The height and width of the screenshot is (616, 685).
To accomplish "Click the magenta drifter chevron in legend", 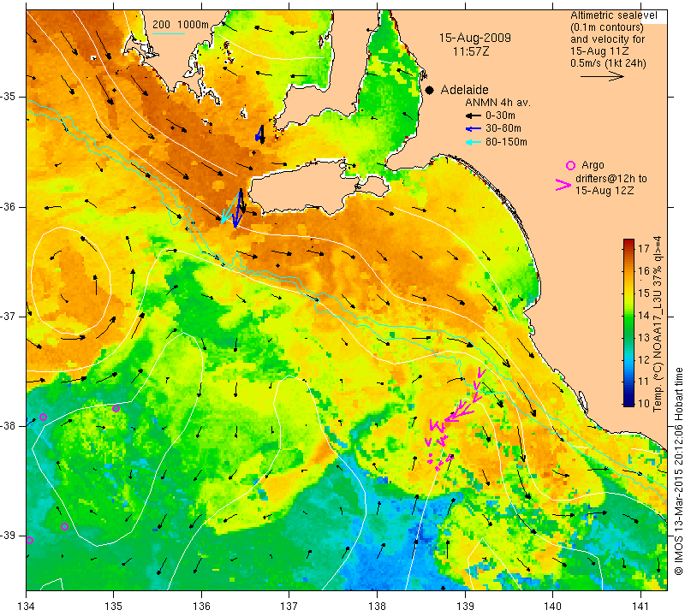I will (563, 185).
